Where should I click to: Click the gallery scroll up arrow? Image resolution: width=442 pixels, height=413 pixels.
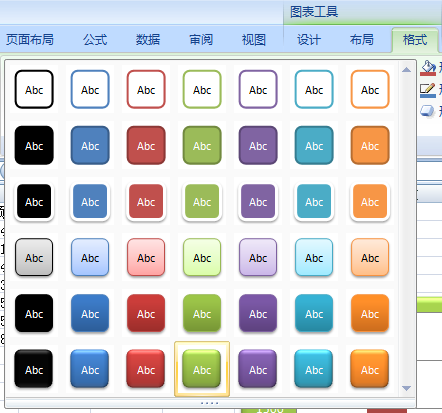pyautogui.click(x=406, y=70)
